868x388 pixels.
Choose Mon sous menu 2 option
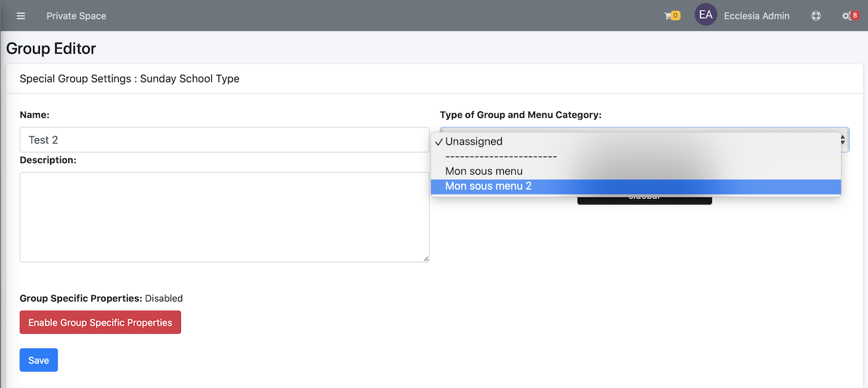click(x=636, y=186)
